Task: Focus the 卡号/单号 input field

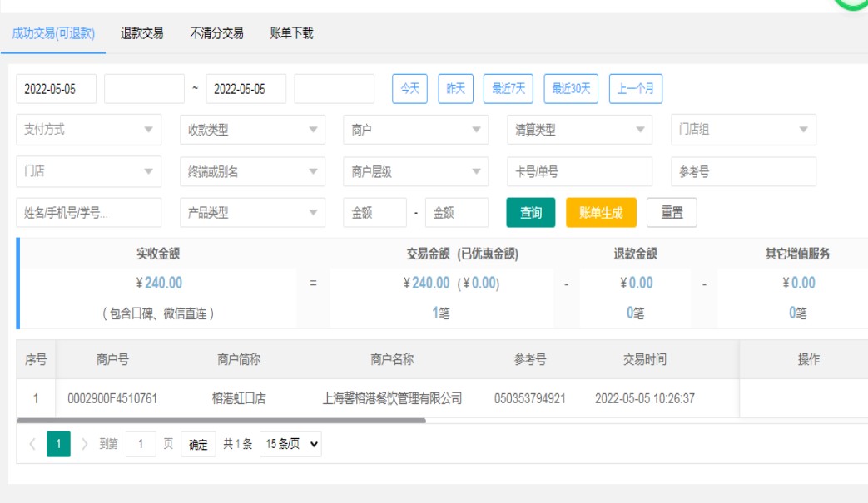Action: click(x=579, y=172)
